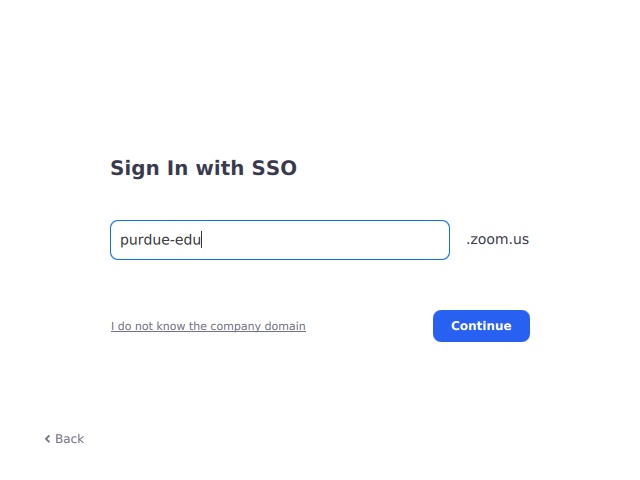Click the "Sign In with SSO" heading

[x=203, y=168]
